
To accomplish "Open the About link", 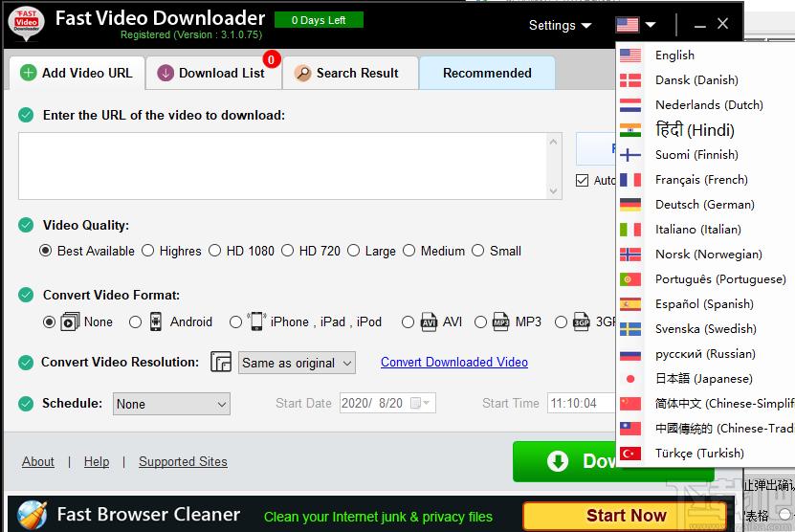I will (38, 461).
